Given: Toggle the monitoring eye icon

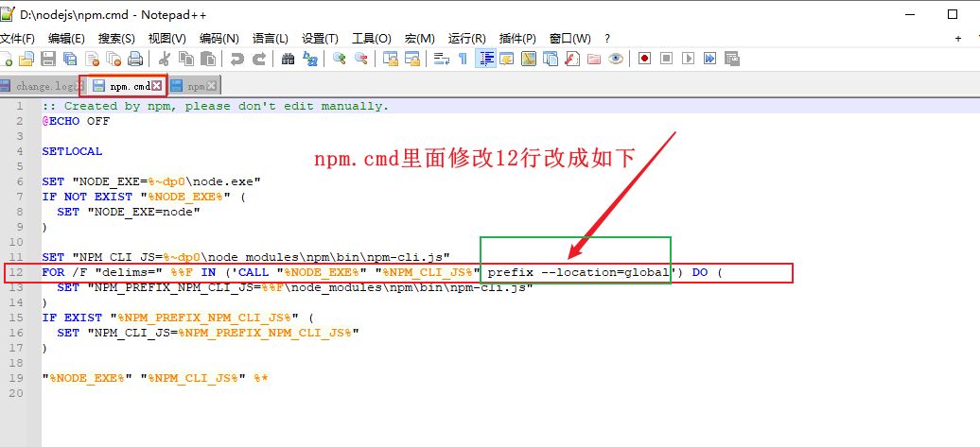Looking at the screenshot, I should pyautogui.click(x=616, y=59).
